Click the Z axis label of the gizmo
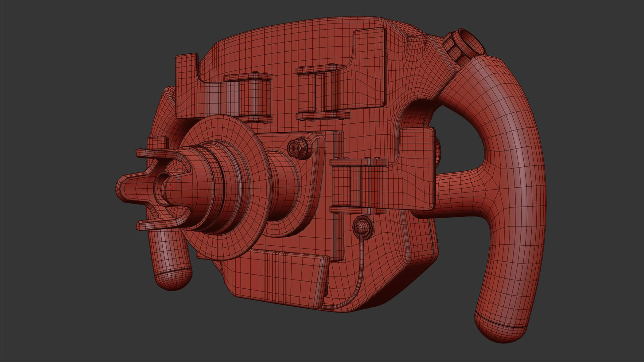 point(179,177)
